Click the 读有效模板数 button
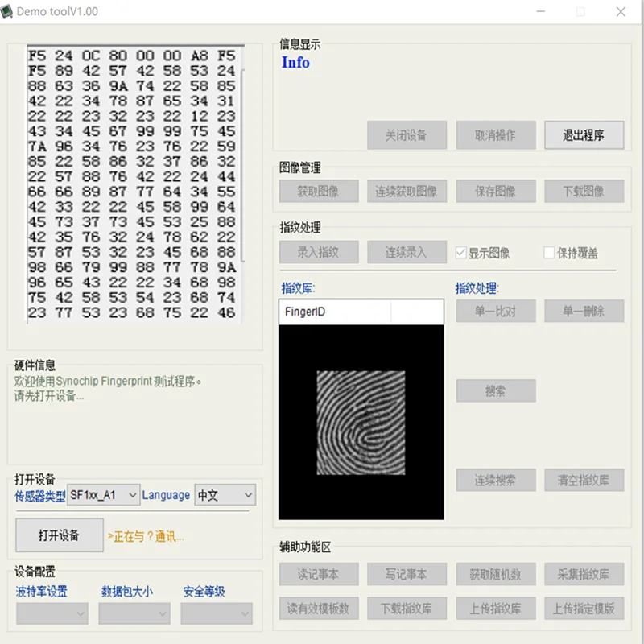 point(319,609)
